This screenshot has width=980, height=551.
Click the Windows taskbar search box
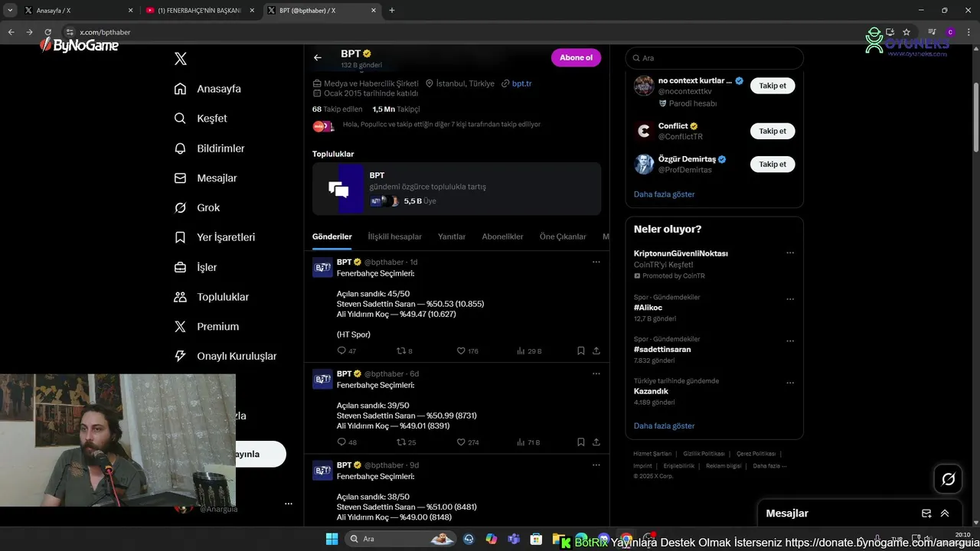click(399, 539)
